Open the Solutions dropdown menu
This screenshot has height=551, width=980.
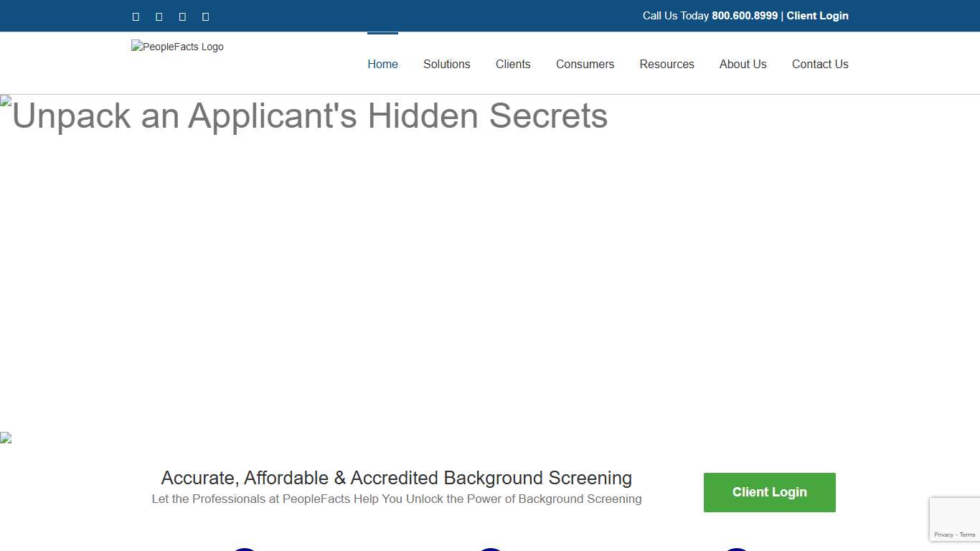pyautogui.click(x=446, y=64)
